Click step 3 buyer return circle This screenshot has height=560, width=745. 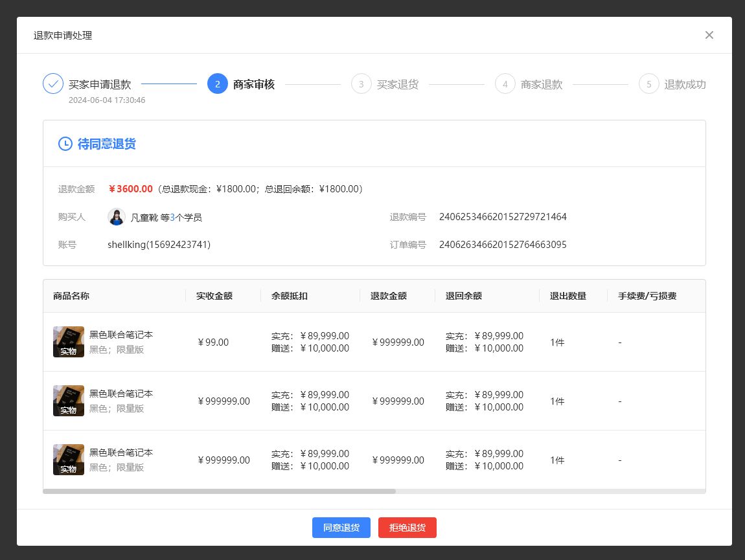point(361,84)
